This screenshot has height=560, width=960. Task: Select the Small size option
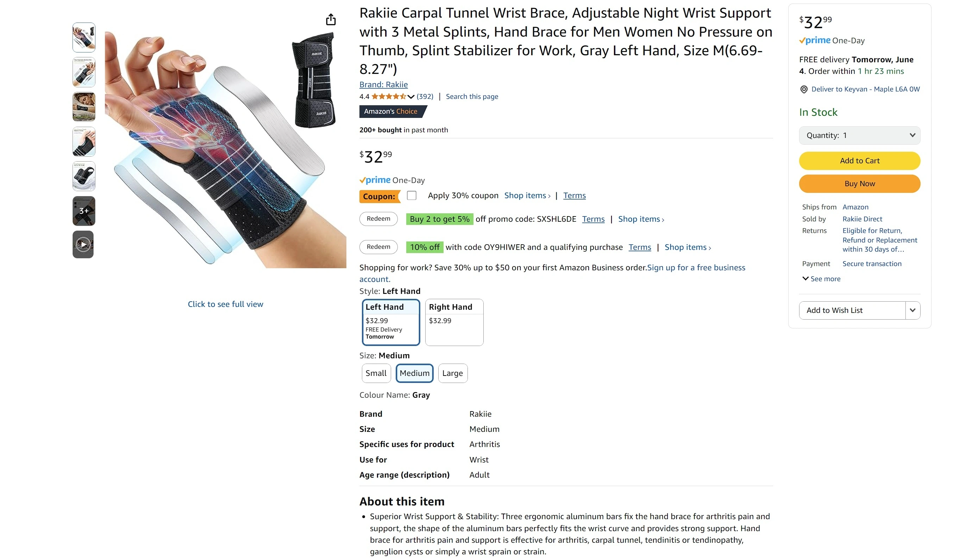376,373
